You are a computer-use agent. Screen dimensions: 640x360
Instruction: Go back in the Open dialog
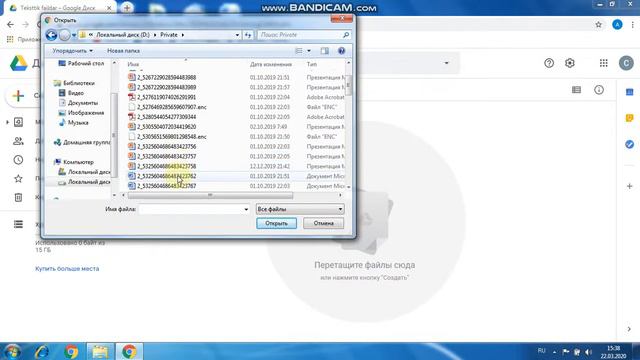click(x=51, y=35)
